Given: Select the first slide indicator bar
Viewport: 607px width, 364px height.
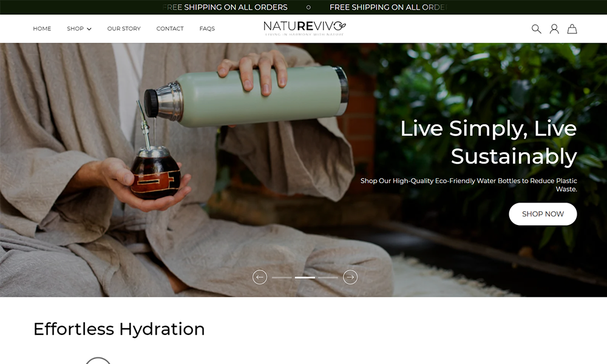Looking at the screenshot, I should tap(282, 277).
